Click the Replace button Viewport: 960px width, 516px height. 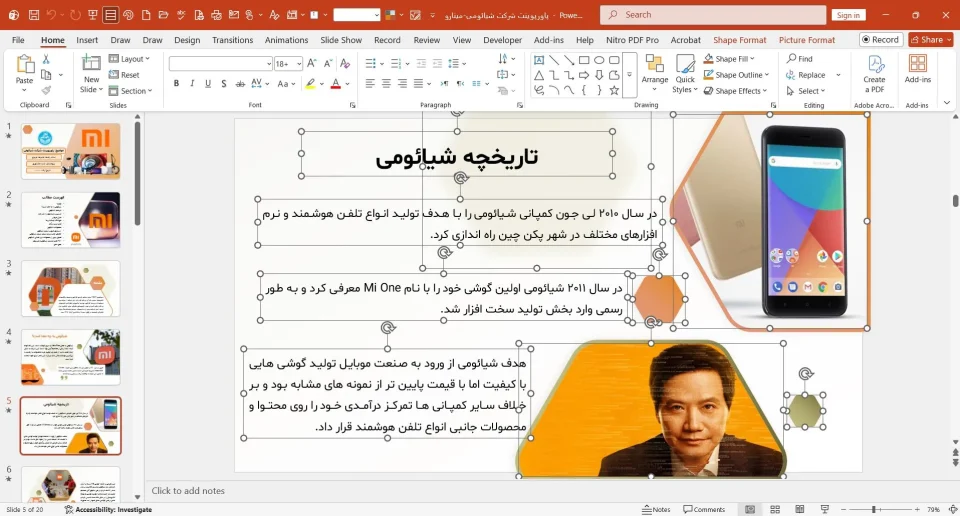coord(806,75)
